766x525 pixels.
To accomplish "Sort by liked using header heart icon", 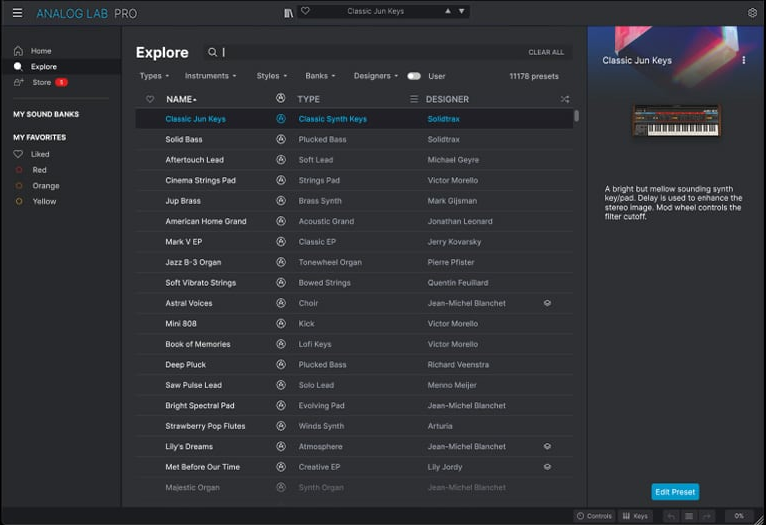I will point(150,99).
